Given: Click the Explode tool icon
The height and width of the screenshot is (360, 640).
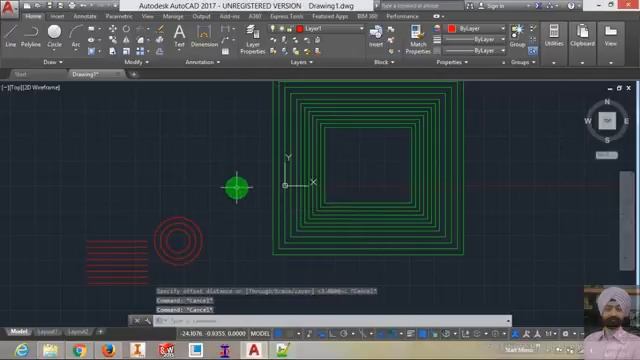Looking at the screenshot, I should [160, 40].
